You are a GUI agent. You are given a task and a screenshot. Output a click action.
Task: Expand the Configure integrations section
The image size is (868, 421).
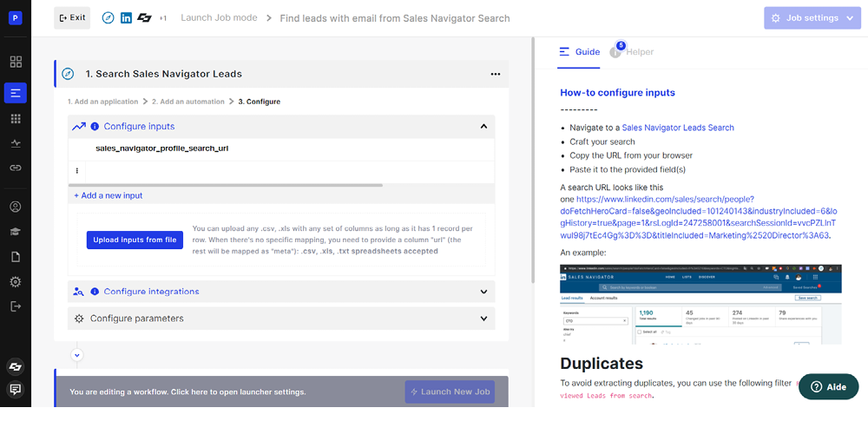[x=483, y=292]
